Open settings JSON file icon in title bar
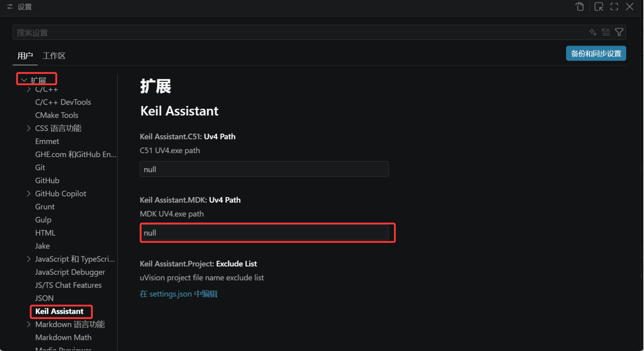644x351 pixels. click(x=580, y=7)
